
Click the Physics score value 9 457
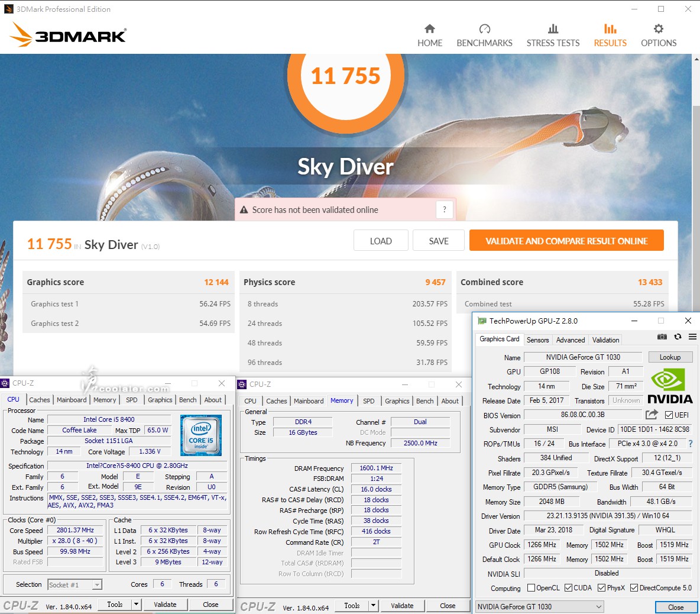(435, 282)
